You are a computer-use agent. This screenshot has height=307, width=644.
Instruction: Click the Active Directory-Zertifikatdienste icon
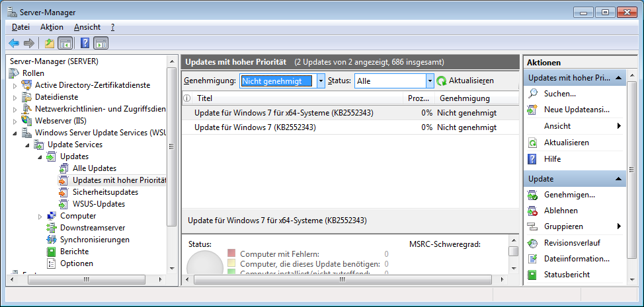point(26,85)
